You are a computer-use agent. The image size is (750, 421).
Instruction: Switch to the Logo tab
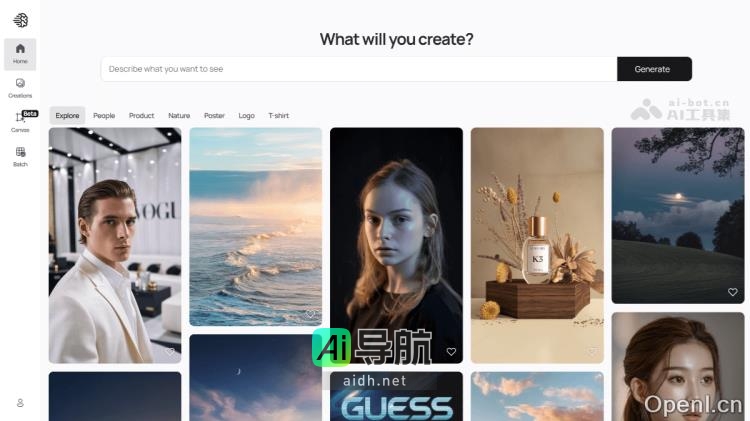(x=246, y=116)
